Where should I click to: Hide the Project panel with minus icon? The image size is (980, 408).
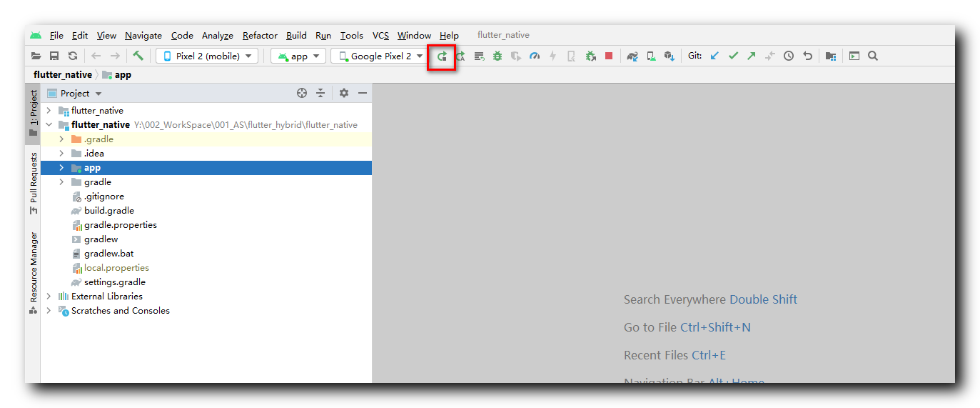363,93
